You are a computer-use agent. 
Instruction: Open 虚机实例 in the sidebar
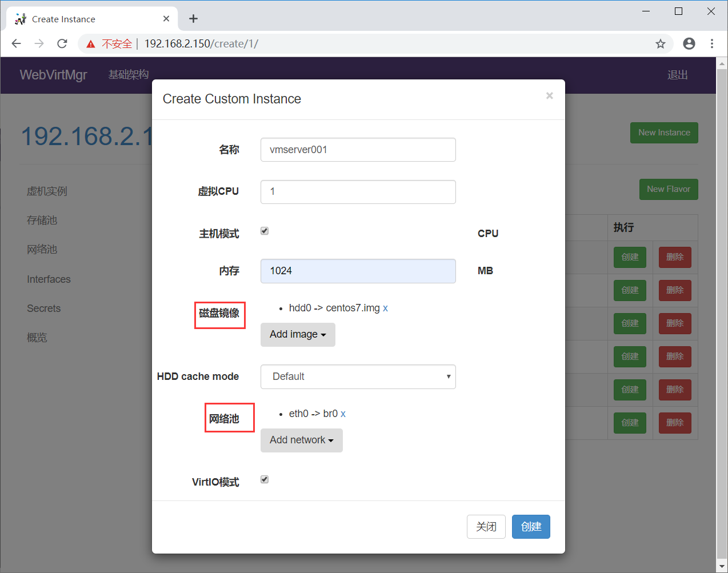point(47,191)
